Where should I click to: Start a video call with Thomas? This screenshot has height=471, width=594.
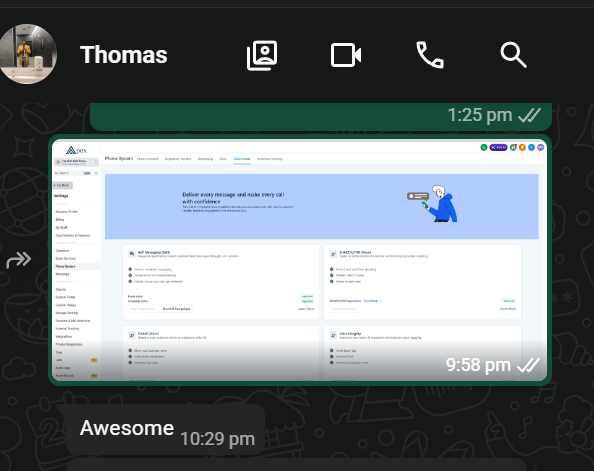coord(346,55)
